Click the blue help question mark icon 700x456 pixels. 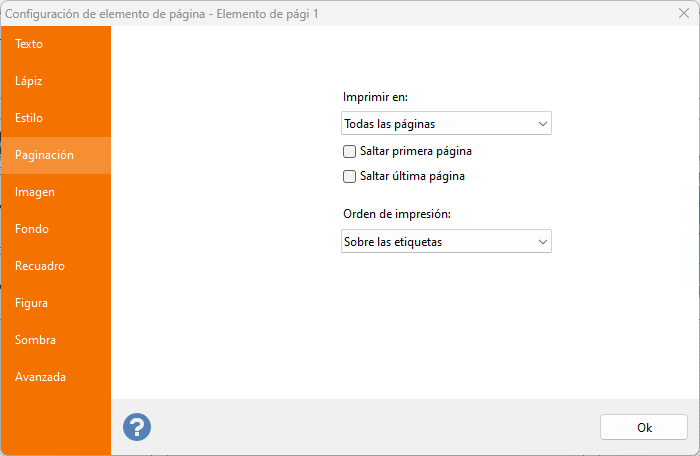tap(137, 427)
